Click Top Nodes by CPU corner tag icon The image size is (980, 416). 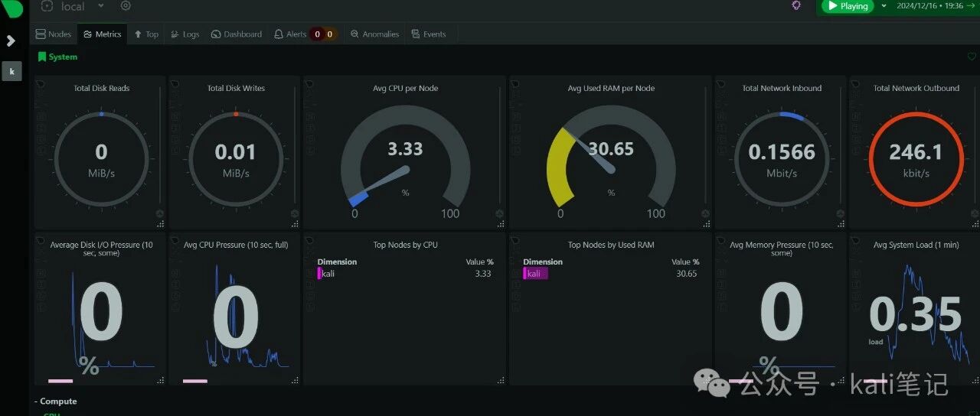(309, 240)
